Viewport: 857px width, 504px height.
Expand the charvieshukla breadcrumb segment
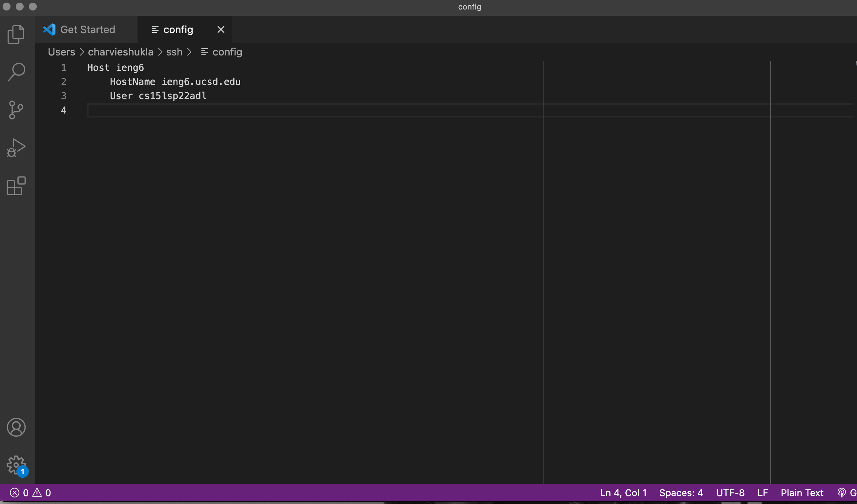(120, 52)
